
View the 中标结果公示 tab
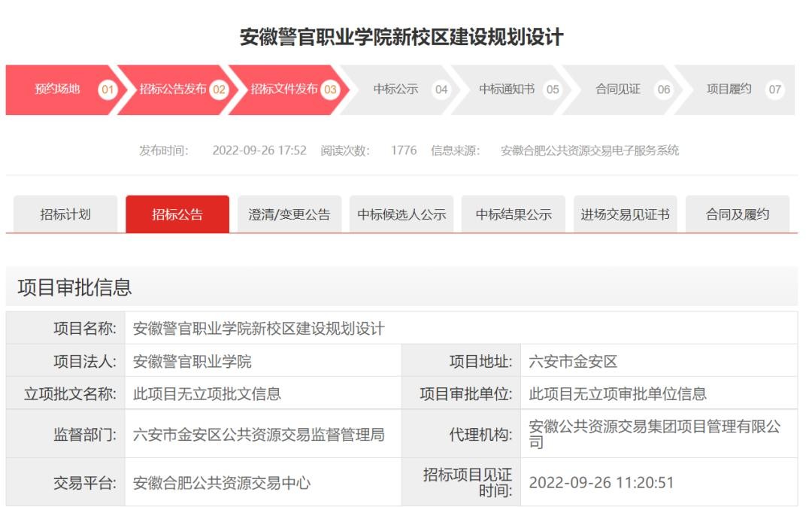point(514,214)
